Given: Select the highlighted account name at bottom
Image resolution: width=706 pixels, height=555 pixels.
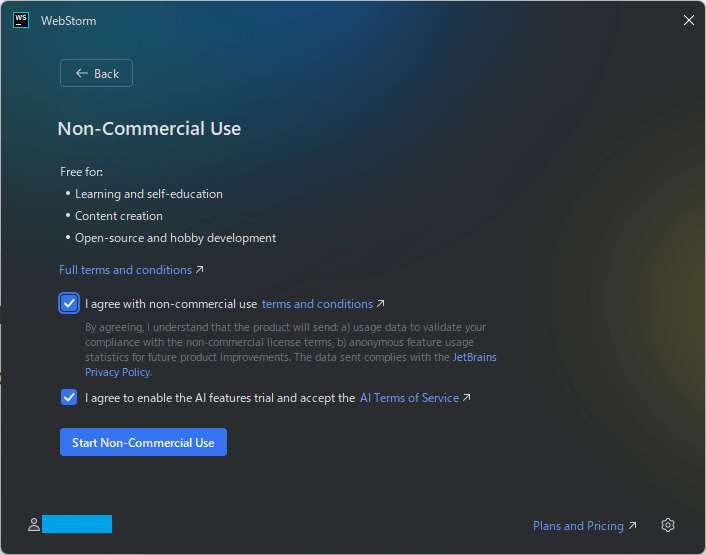Looking at the screenshot, I should [x=77, y=524].
